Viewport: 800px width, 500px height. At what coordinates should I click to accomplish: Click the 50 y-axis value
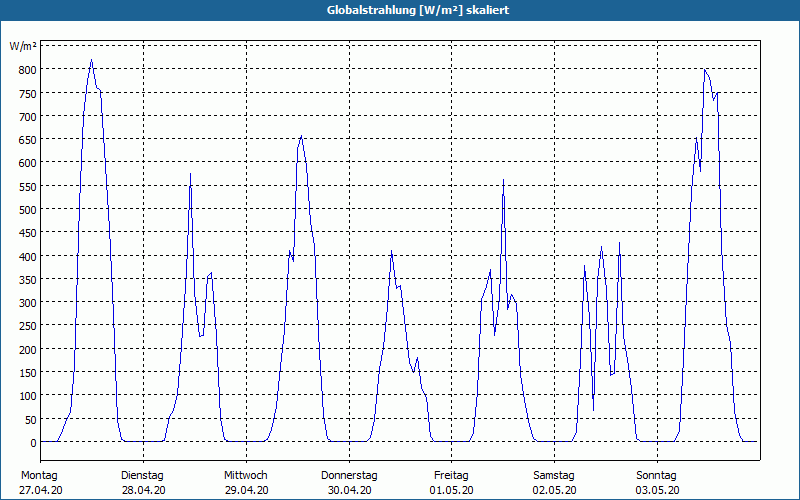coord(31,420)
